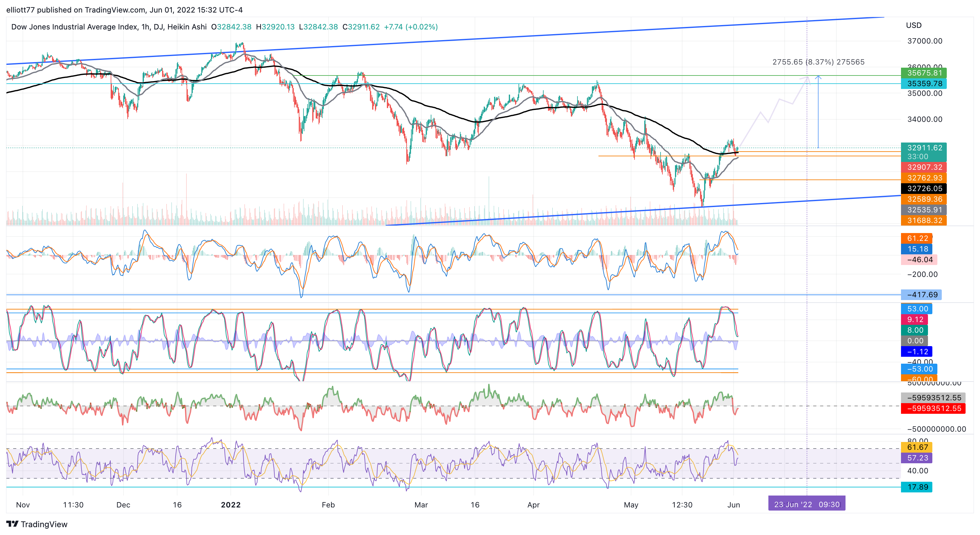
Task: Click the light blue -417.69 level label
Action: click(921, 295)
